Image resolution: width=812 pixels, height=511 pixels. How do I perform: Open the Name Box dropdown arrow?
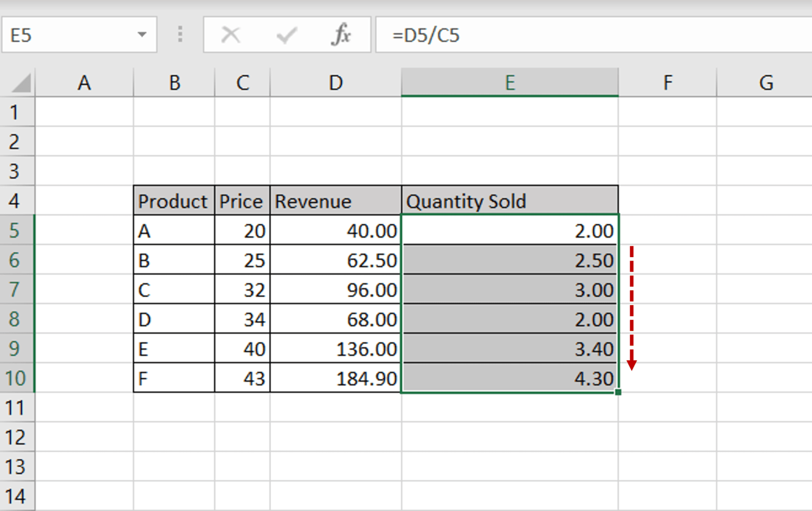click(x=142, y=35)
